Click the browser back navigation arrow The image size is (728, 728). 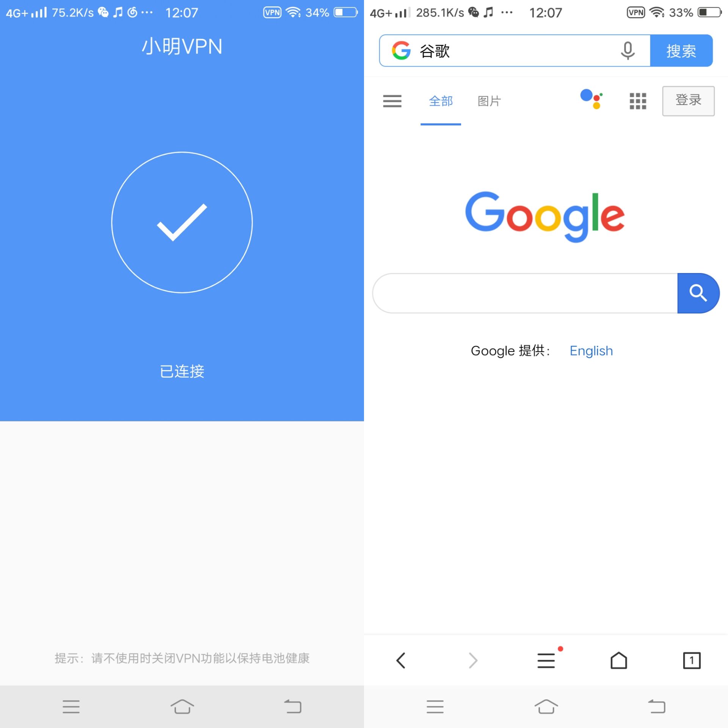pyautogui.click(x=401, y=661)
